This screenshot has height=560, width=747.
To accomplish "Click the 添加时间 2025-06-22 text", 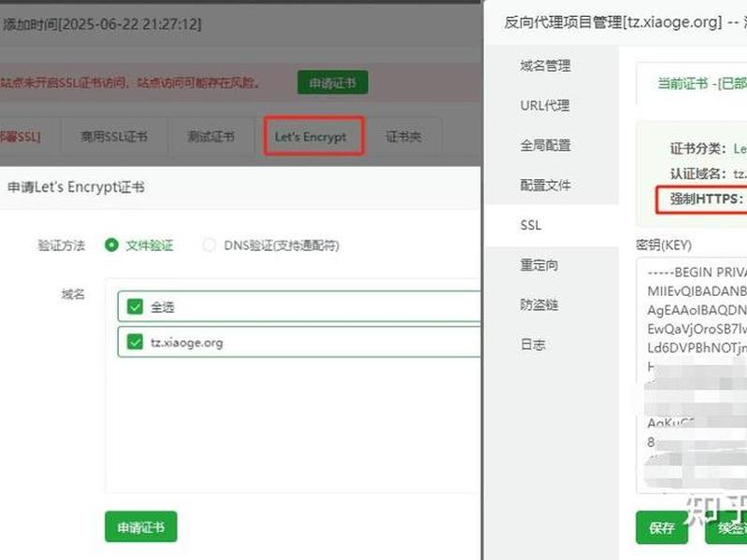I will tap(102, 24).
